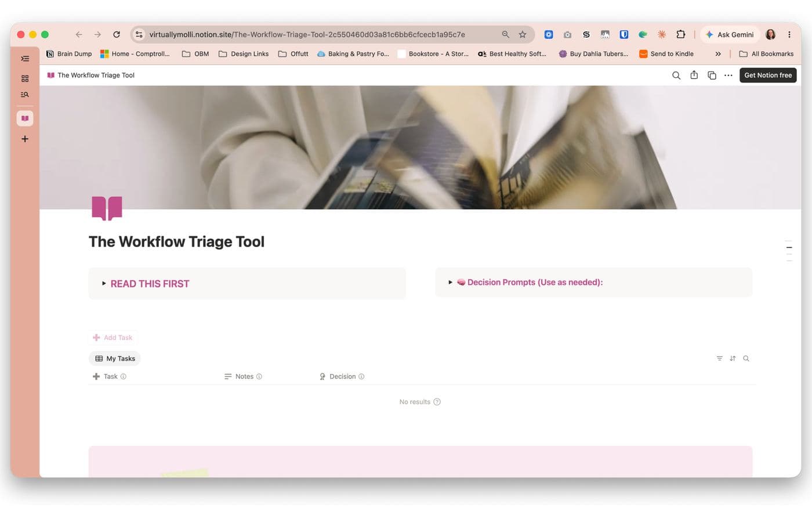Click the info icon next to Task column

click(124, 377)
